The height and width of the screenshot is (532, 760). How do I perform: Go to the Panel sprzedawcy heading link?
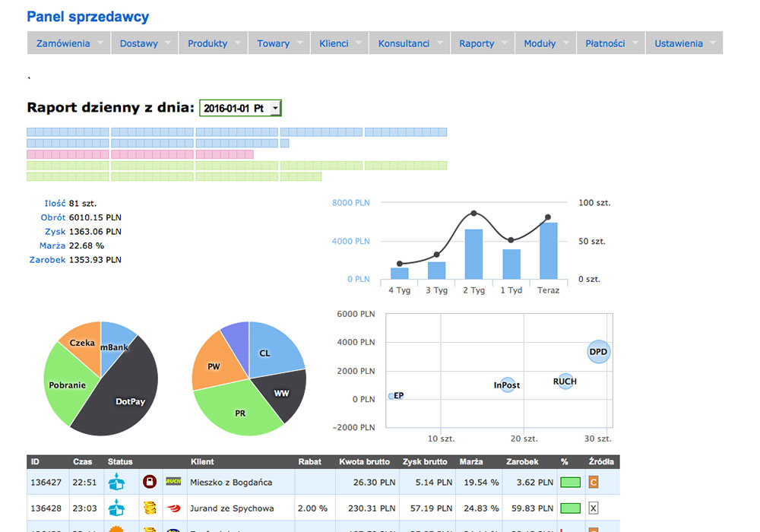(87, 17)
